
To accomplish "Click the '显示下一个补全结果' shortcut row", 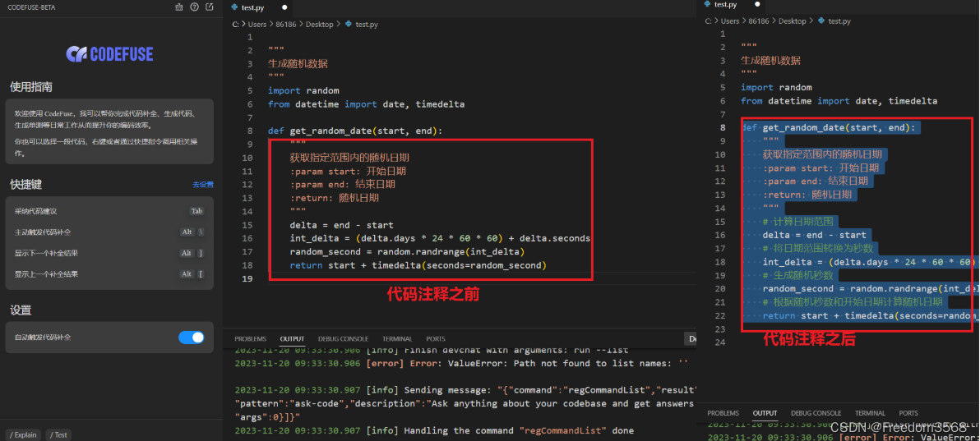I will (109, 253).
